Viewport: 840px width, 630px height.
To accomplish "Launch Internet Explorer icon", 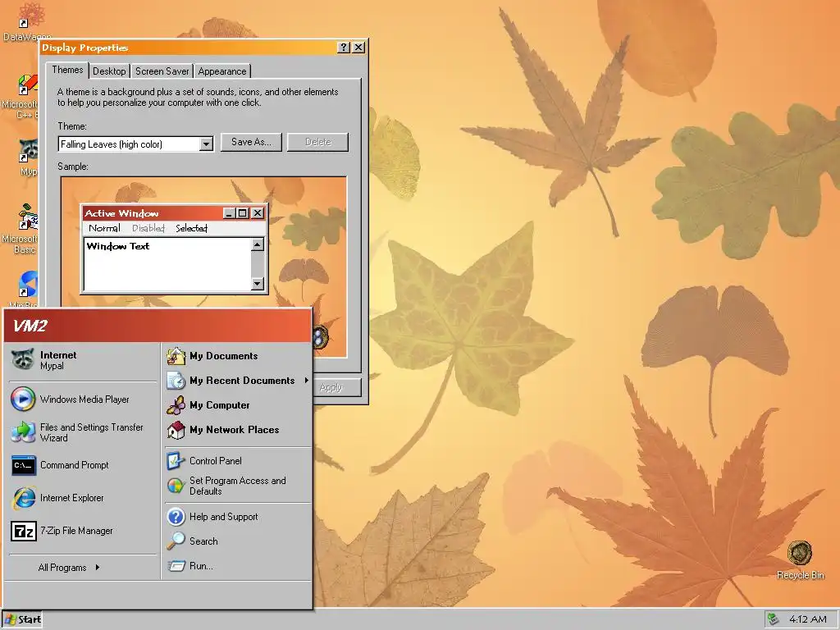I will pos(23,498).
